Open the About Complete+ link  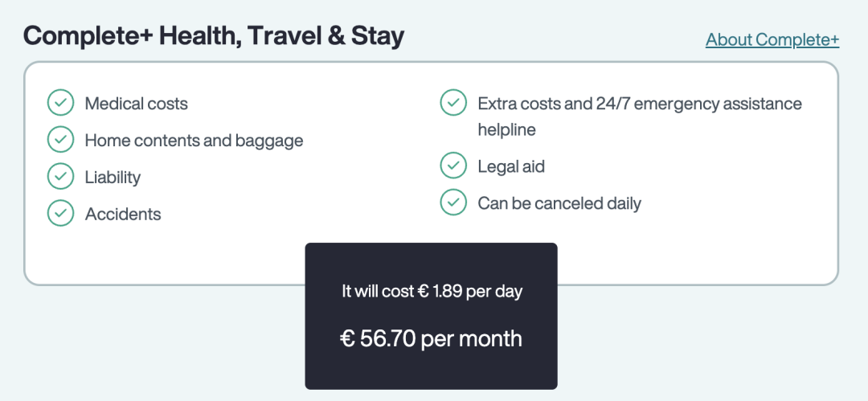click(x=772, y=40)
